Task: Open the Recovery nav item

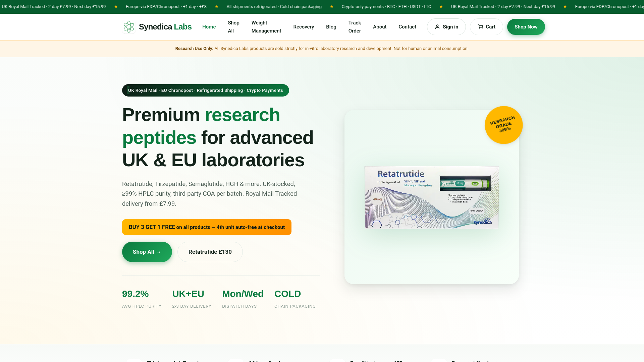Action: (304, 27)
